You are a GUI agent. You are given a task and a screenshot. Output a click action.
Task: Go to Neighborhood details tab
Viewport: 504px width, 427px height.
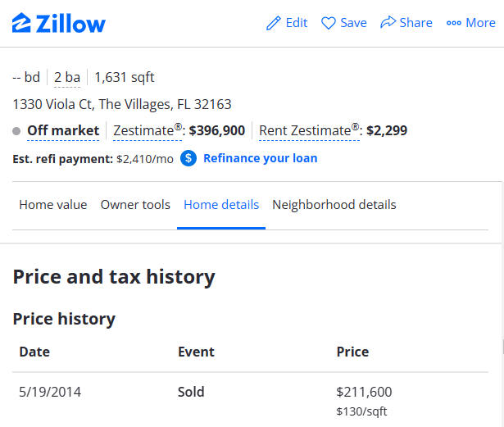334,205
